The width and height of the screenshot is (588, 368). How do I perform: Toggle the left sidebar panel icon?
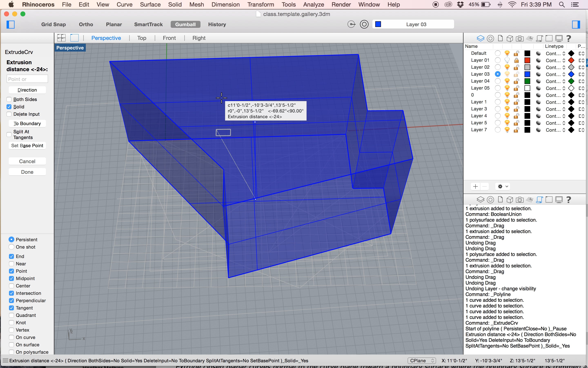tap(10, 24)
